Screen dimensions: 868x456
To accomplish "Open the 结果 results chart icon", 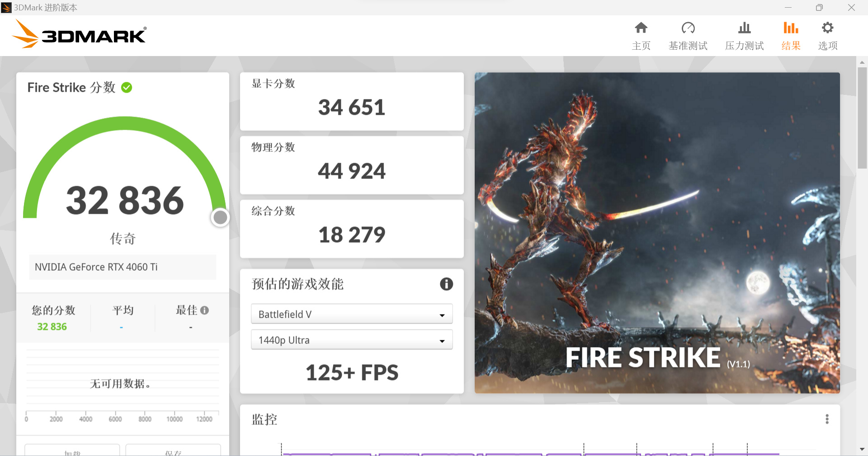I will point(791,28).
